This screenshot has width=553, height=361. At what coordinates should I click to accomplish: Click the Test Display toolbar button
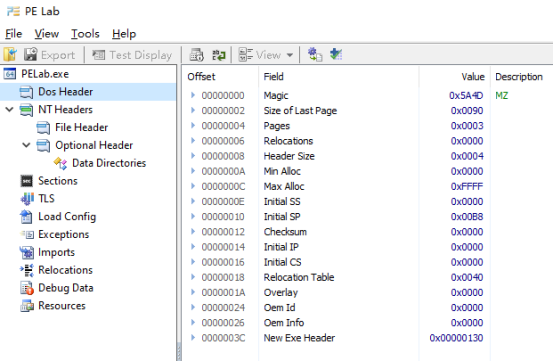tap(132, 55)
